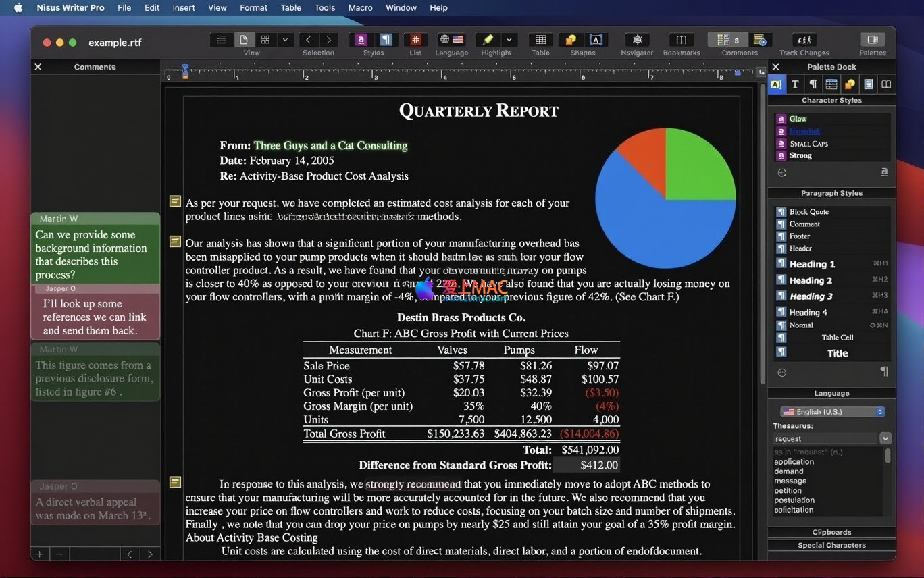This screenshot has height=578, width=924.
Task: Click the Thesaurus request input field
Action: [x=825, y=438]
